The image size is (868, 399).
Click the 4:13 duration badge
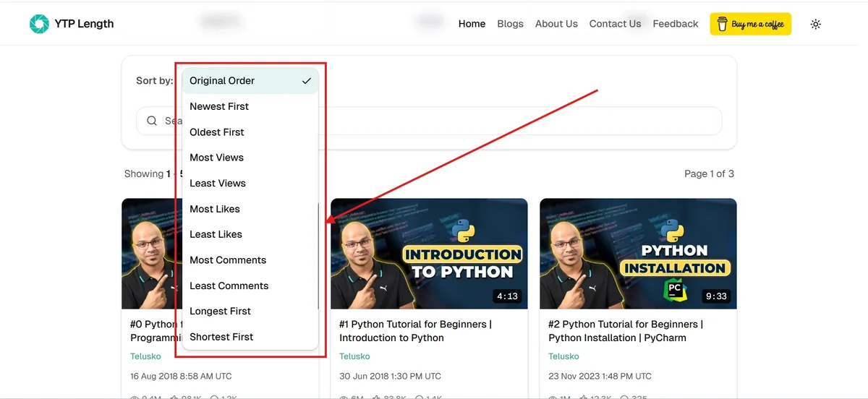pyautogui.click(x=507, y=296)
